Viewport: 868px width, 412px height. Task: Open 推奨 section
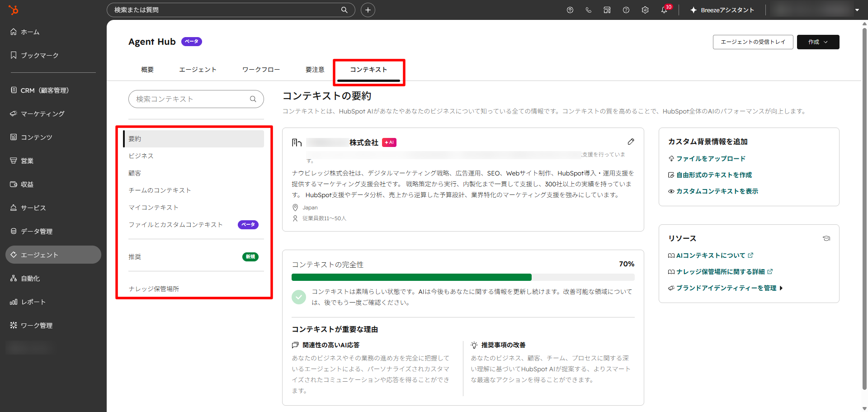pos(194,257)
